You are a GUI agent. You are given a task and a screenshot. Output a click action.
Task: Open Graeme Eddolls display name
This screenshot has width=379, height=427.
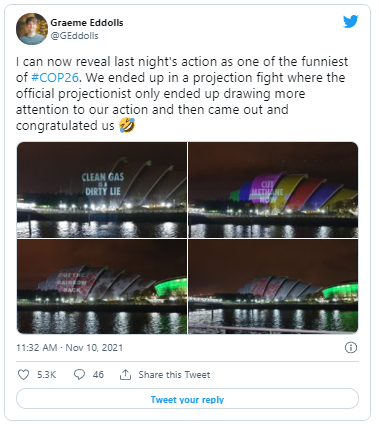(x=87, y=23)
